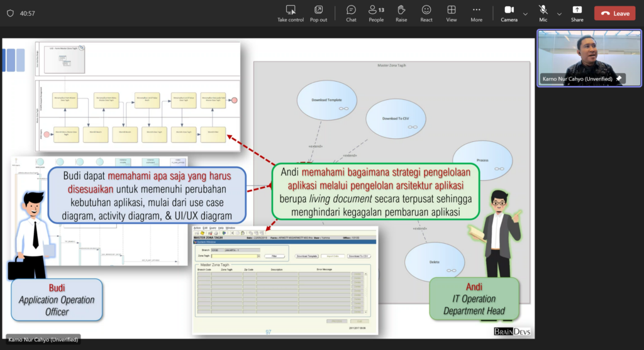Click the shield security icon near the timer

coord(10,13)
